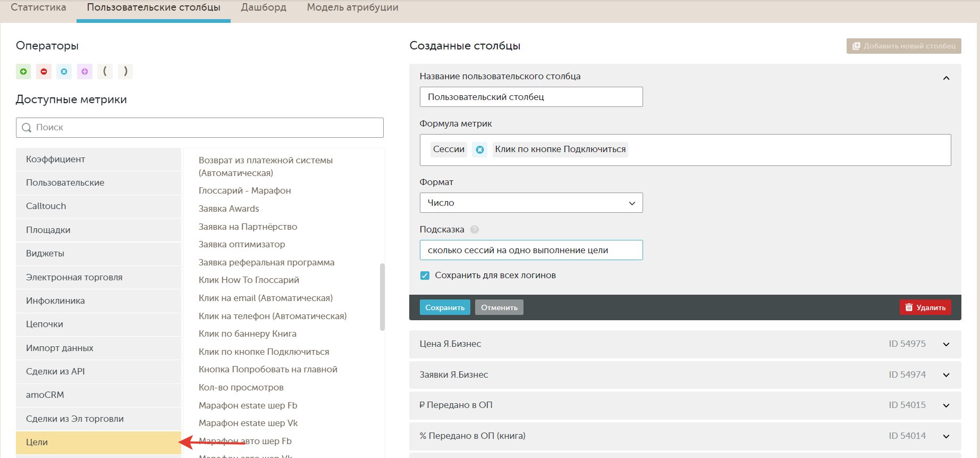
Task: Toggle Сохранить для всех логинов checkbox
Action: tap(425, 276)
